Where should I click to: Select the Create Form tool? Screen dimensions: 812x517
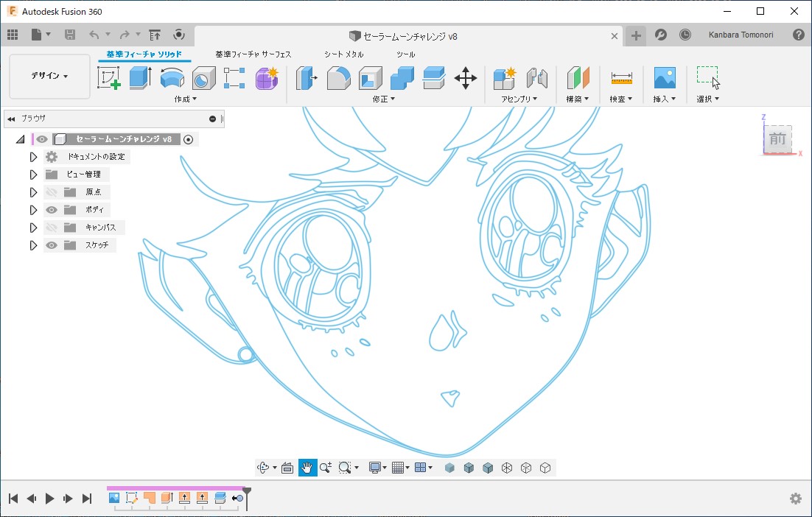267,78
